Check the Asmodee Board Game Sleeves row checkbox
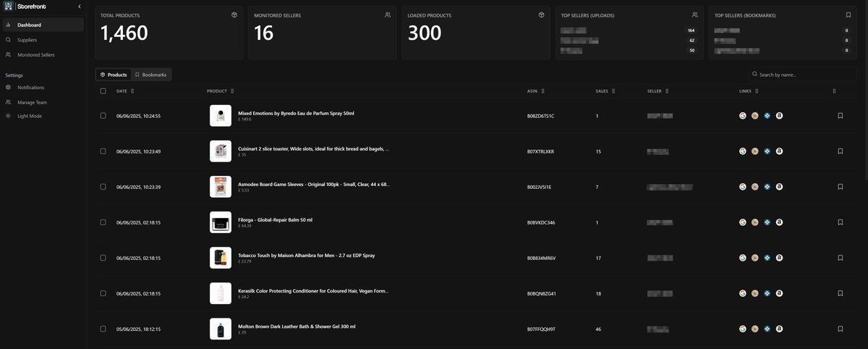 tap(103, 187)
